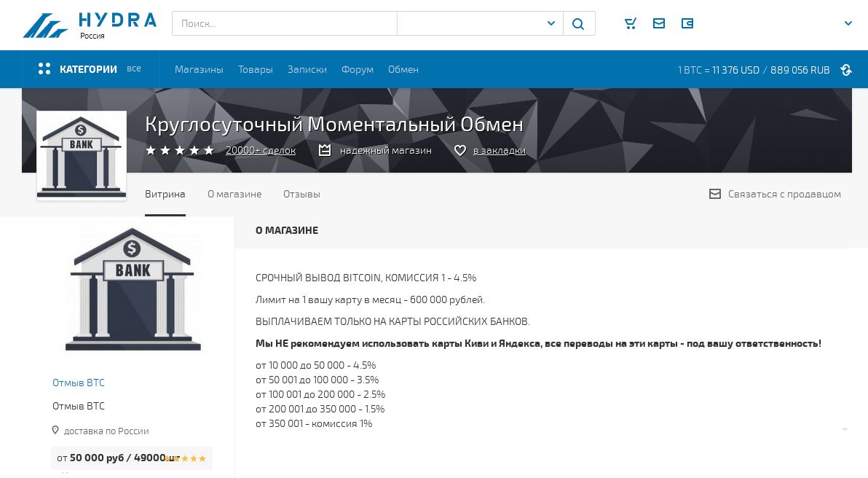The image size is (868, 478).
Task: Click the search magnifier icon
Action: click(x=578, y=24)
